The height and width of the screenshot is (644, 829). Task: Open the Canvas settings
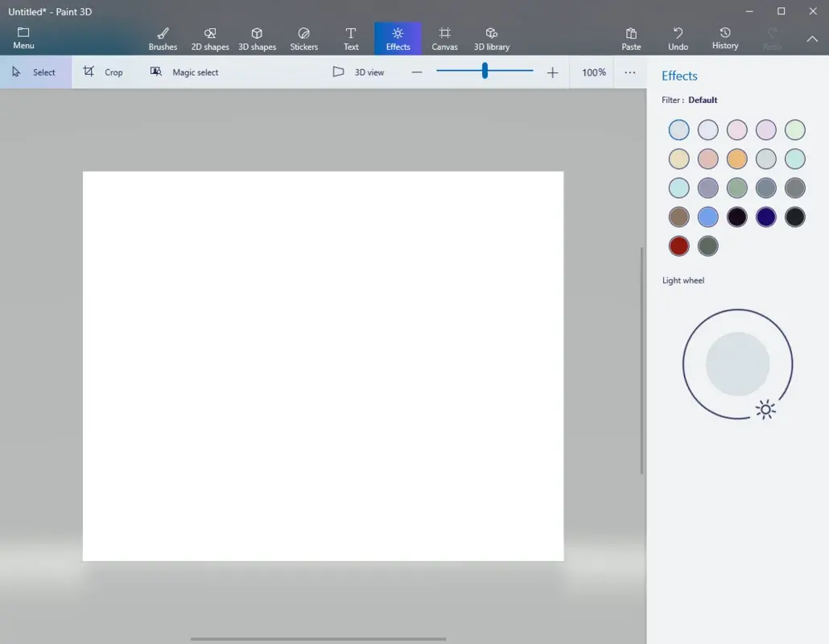(x=444, y=38)
